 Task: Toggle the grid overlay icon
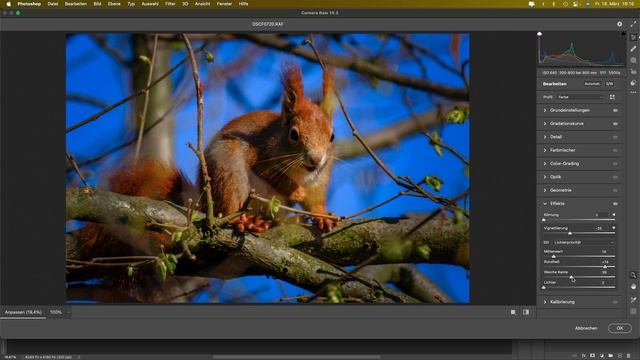point(633,311)
